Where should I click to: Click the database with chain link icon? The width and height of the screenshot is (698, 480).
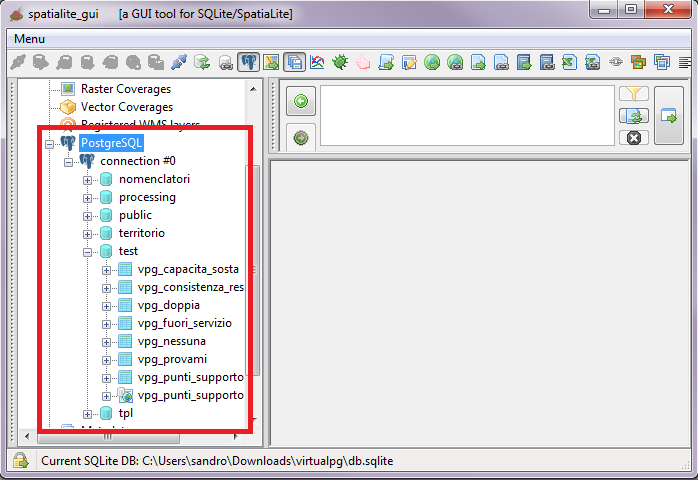[226, 62]
